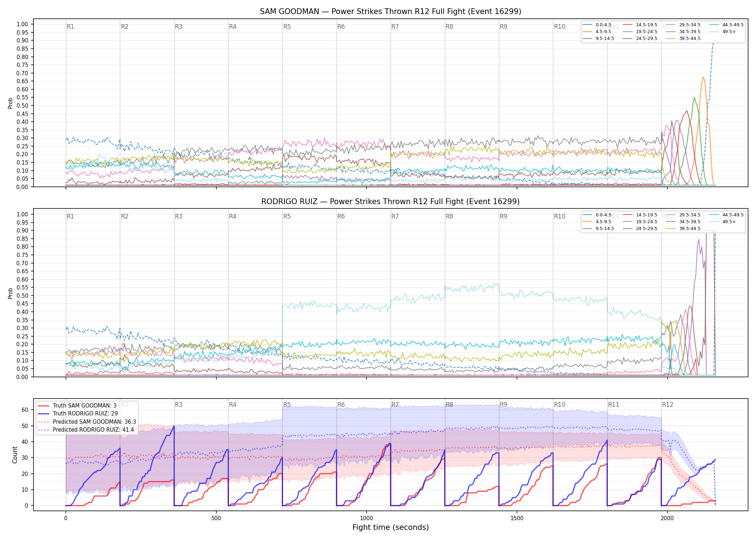This screenshot has width=756, height=540.
Task: Click the R3 round label in top chart
Action: pos(179,27)
